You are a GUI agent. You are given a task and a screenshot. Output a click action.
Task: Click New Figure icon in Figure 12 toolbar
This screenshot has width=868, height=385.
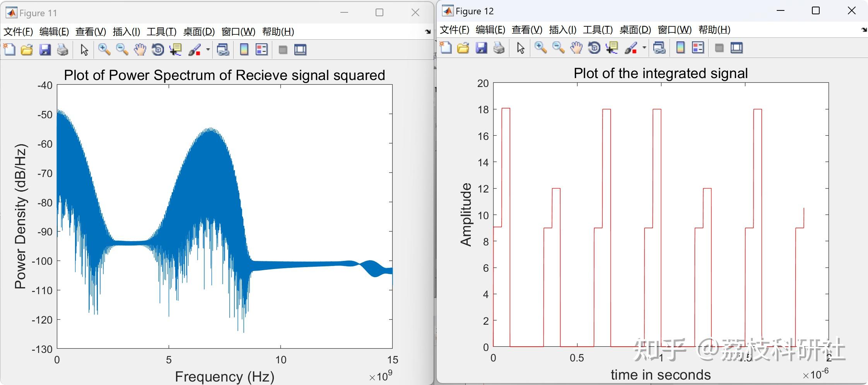[446, 48]
